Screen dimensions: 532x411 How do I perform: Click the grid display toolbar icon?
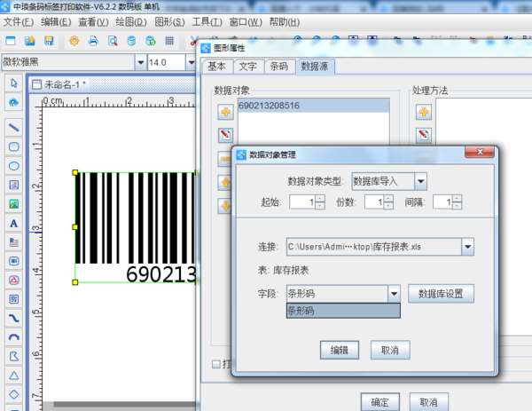pyautogui.click(x=169, y=41)
